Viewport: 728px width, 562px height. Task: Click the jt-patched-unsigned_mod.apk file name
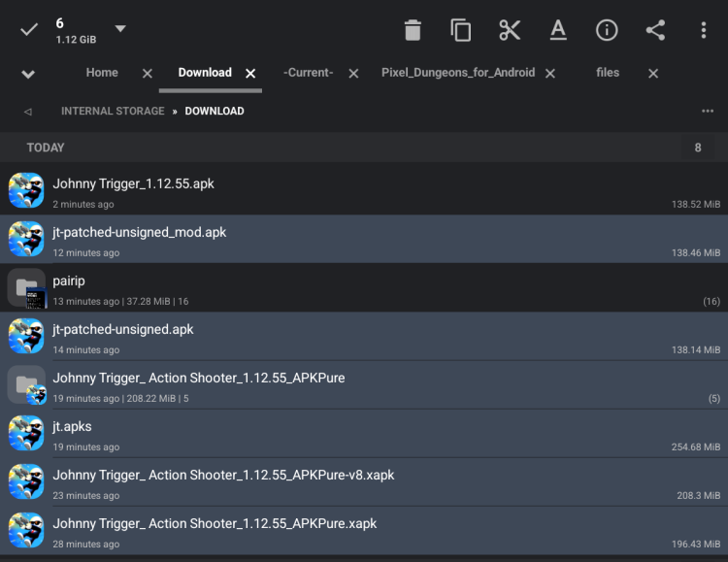(x=139, y=232)
